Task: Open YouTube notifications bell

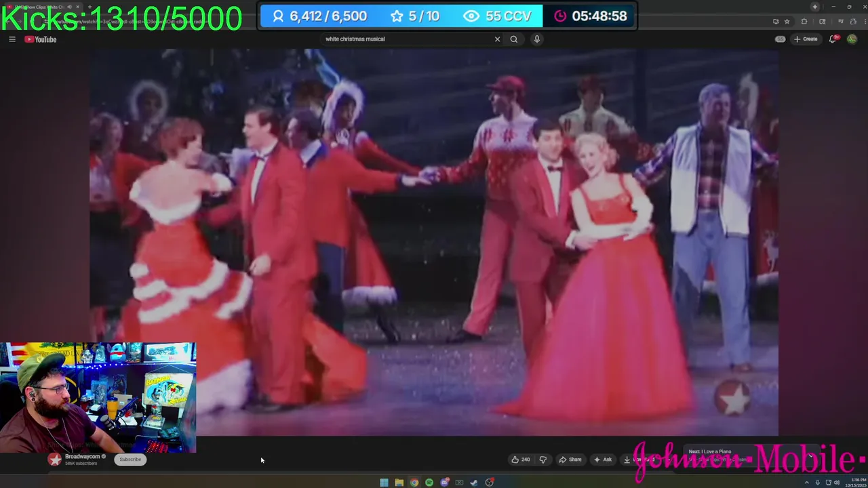Action: [x=833, y=39]
